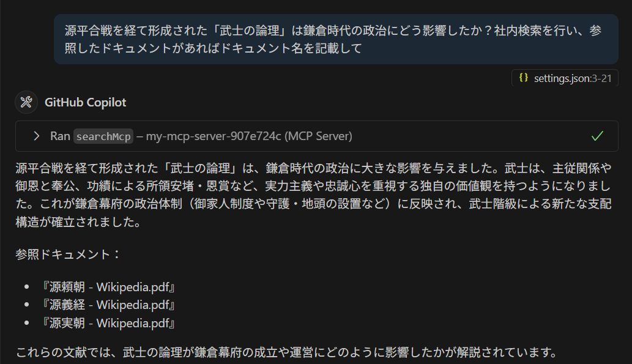The height and width of the screenshot is (364, 632).
Task: Click the word Ran in tool call row
Action: [x=60, y=136]
